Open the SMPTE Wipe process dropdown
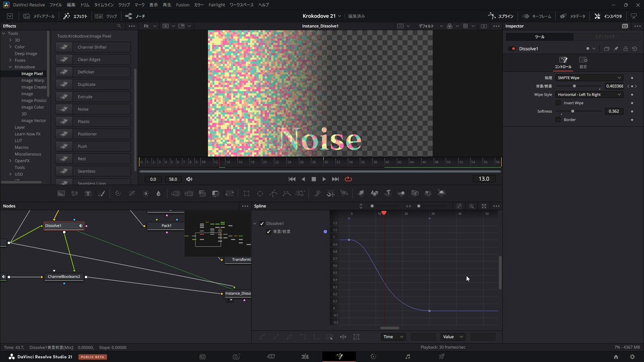This screenshot has width=644, height=362. (589, 78)
